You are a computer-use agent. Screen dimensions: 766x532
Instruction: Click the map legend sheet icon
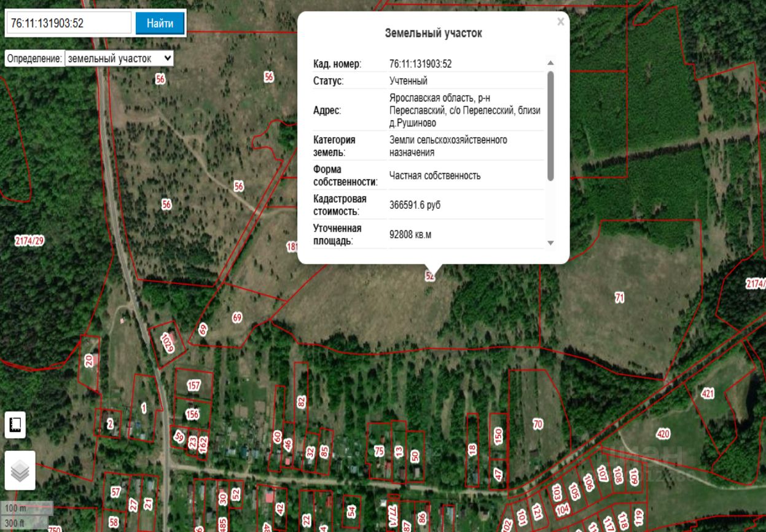click(x=15, y=424)
